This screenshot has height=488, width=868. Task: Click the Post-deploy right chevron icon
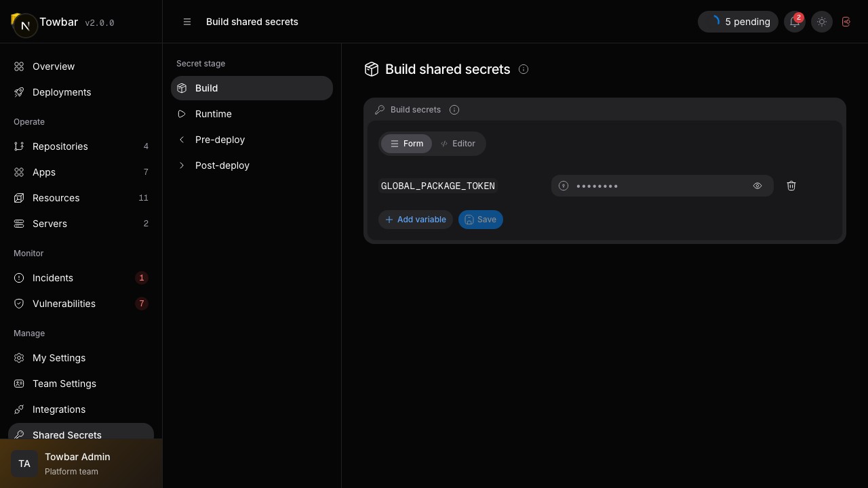pyautogui.click(x=182, y=165)
